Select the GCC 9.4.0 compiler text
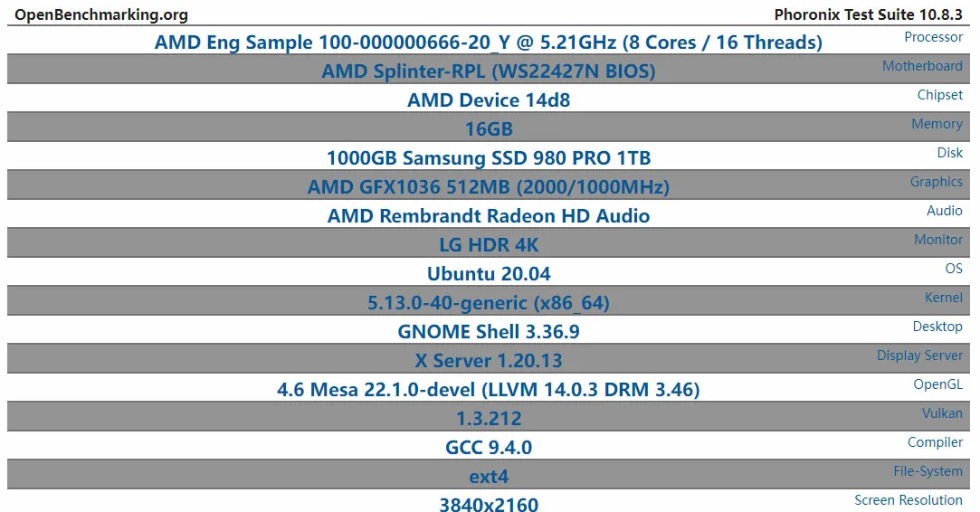Image resolution: width=980 pixels, height=512 pixels. [x=488, y=447]
